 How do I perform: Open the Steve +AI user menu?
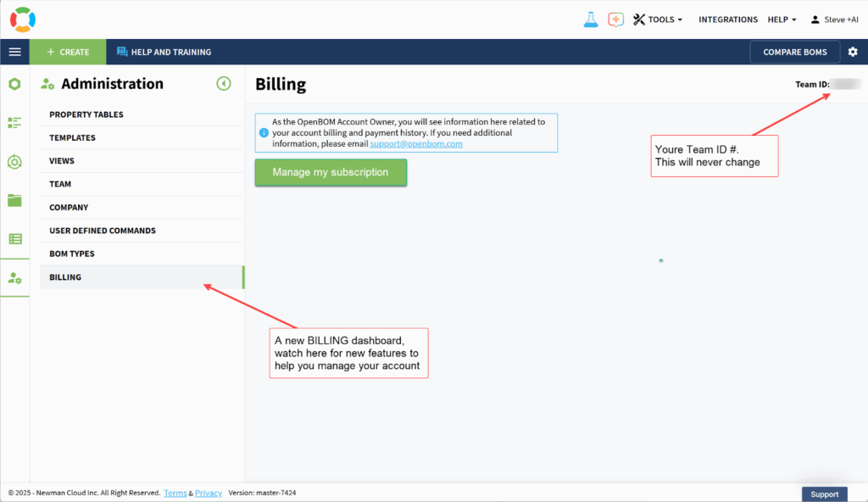coord(834,20)
